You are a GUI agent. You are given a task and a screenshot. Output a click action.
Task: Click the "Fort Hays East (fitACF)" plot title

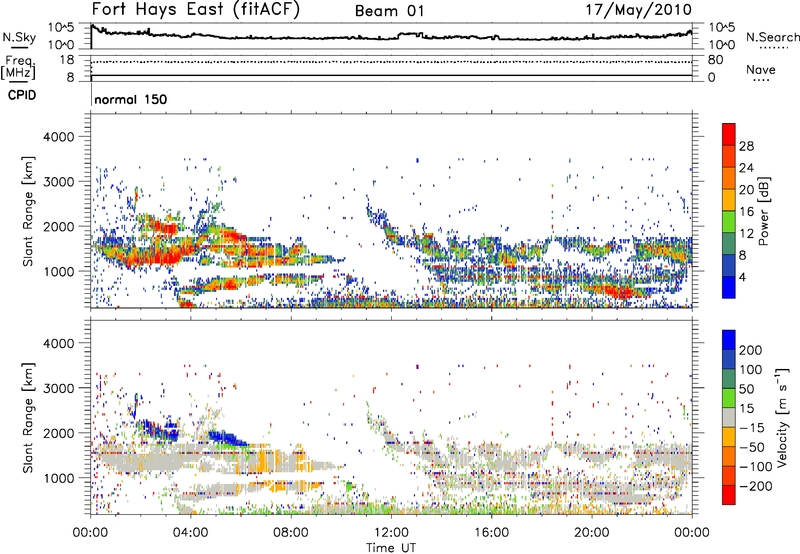click(x=195, y=10)
